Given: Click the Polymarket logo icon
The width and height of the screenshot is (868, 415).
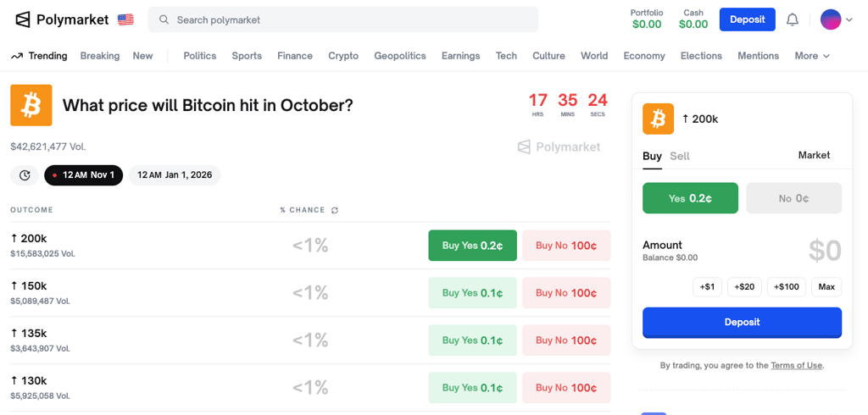Looking at the screenshot, I should (23, 20).
